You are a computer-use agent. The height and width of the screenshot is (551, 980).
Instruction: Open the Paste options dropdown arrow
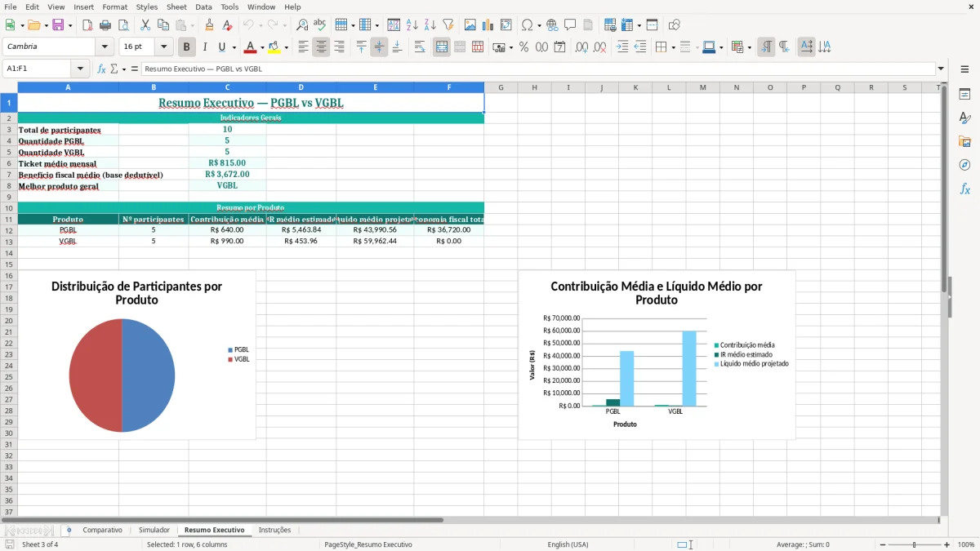[x=192, y=25]
